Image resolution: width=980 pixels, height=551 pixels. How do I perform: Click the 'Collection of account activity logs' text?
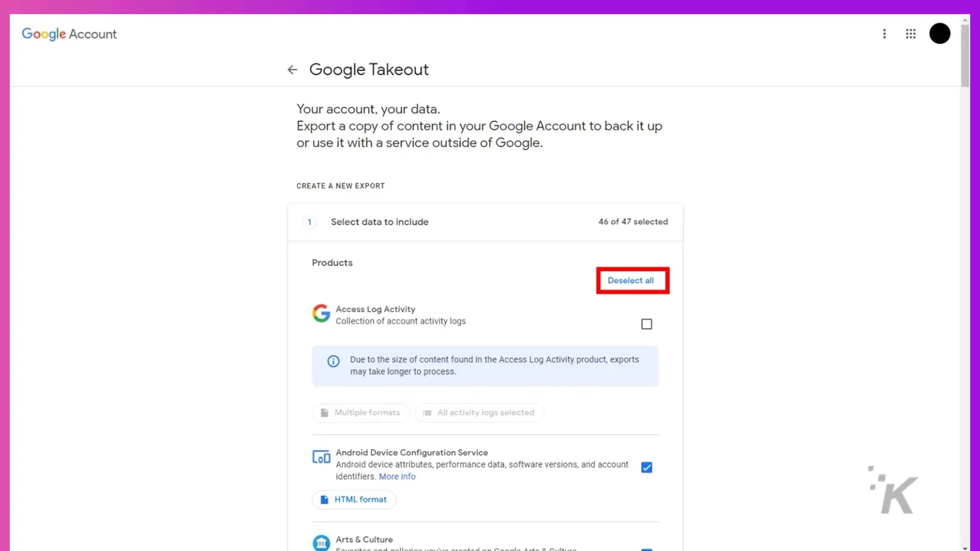401,321
